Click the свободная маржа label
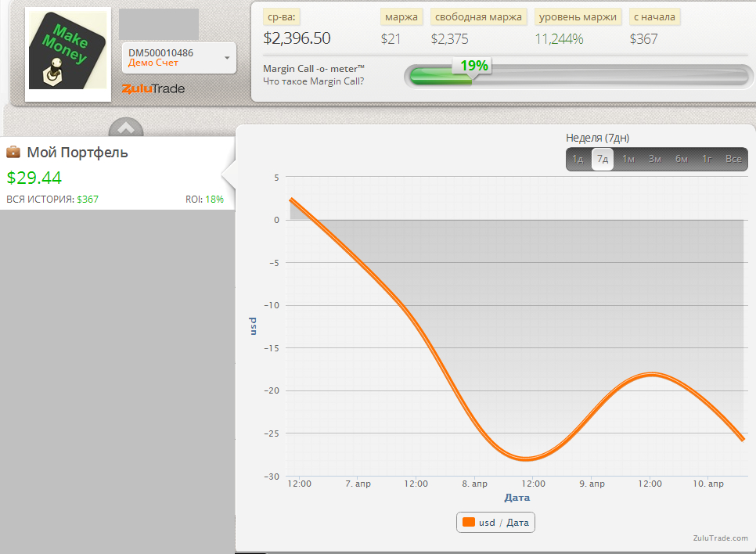The width and height of the screenshot is (756, 554). (478, 17)
